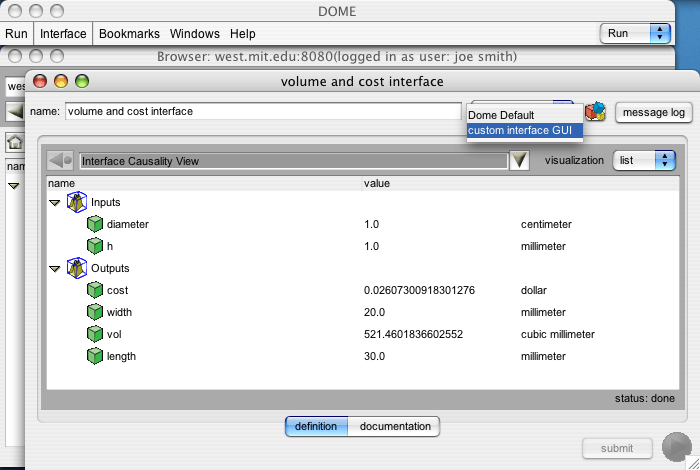Click cost value 0.02607300918301276

point(419,290)
